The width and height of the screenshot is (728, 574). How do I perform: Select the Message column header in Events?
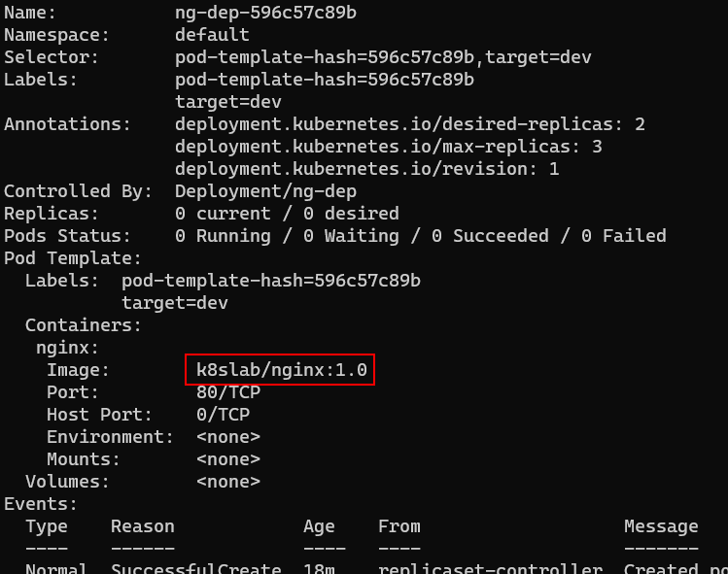661,526
